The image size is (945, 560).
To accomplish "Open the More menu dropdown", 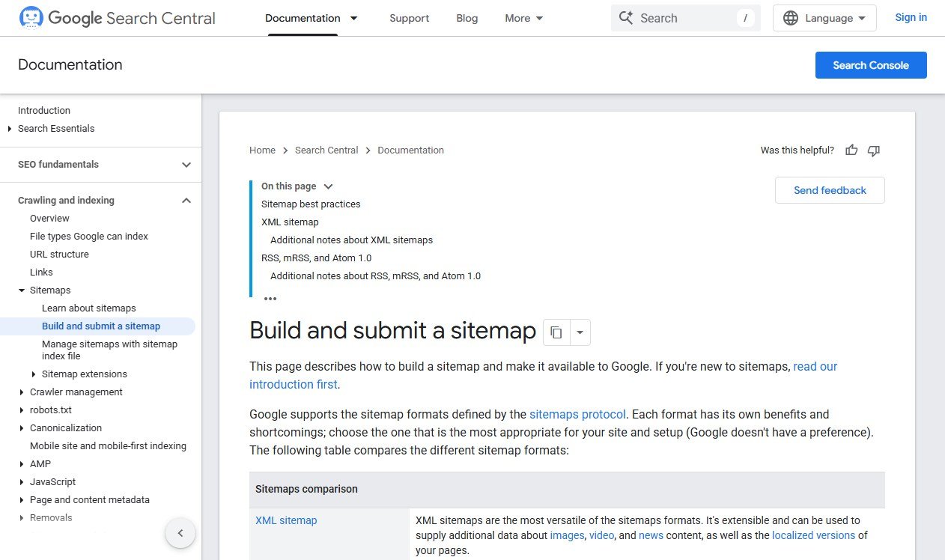I will pos(524,18).
